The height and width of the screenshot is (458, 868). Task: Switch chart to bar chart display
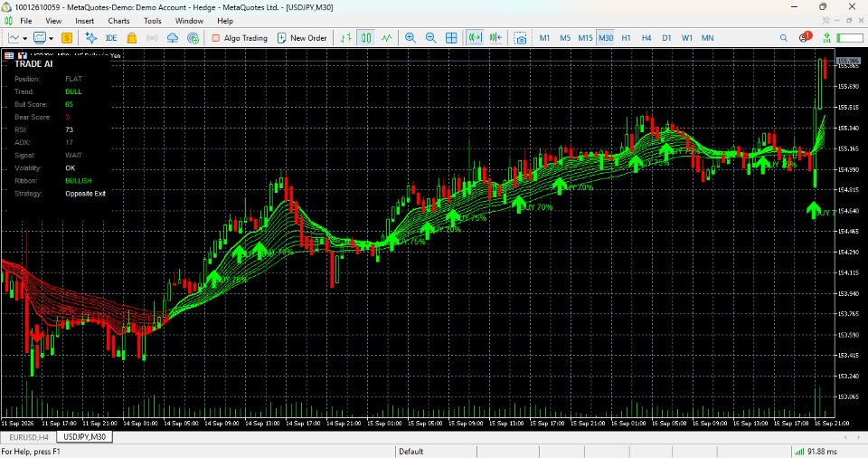tap(346, 38)
